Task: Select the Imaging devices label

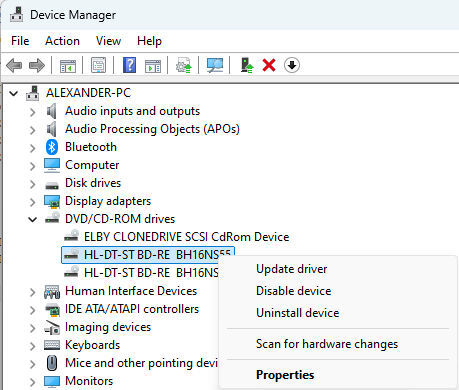Action: [108, 327]
